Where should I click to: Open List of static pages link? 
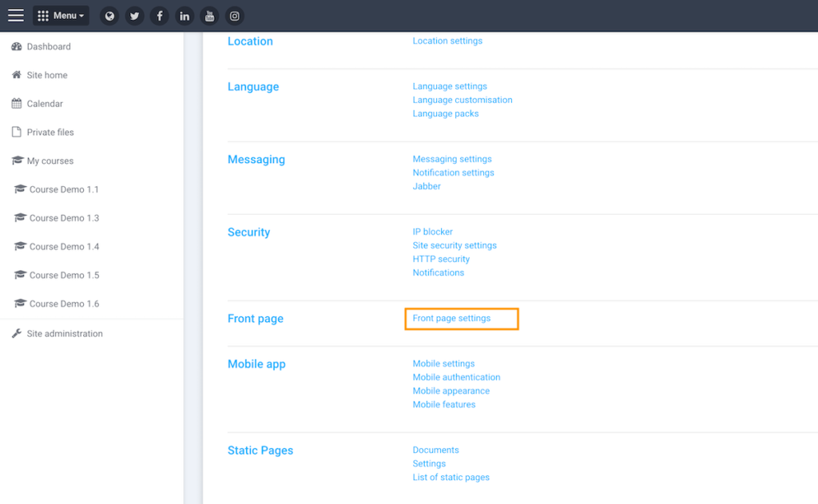(x=451, y=477)
